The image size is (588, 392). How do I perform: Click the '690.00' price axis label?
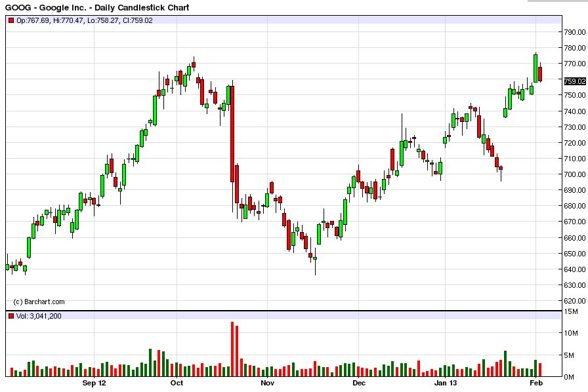click(x=574, y=190)
